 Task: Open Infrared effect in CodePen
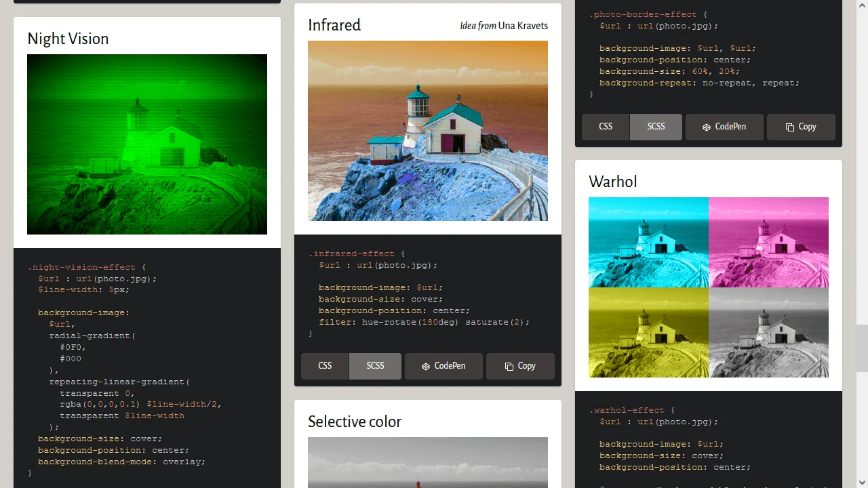click(x=443, y=366)
